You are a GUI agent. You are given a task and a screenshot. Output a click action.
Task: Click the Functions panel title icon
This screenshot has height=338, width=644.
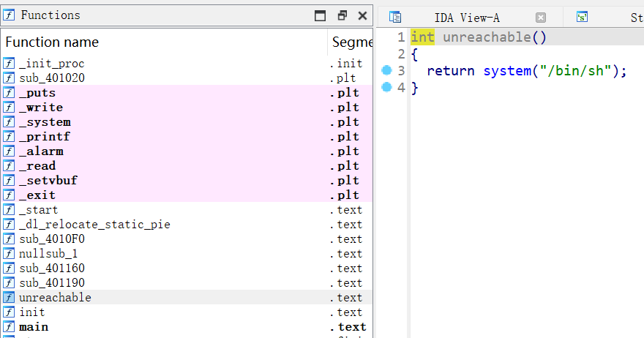pos(9,15)
